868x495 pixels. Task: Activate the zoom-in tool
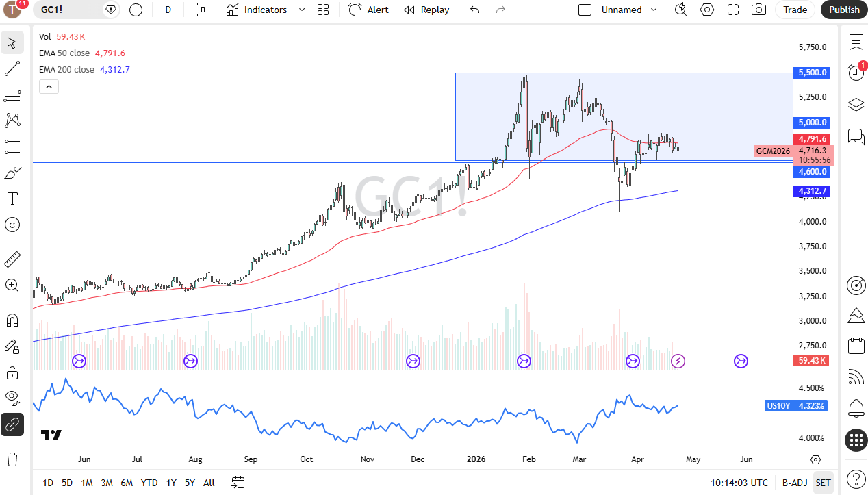(x=12, y=285)
